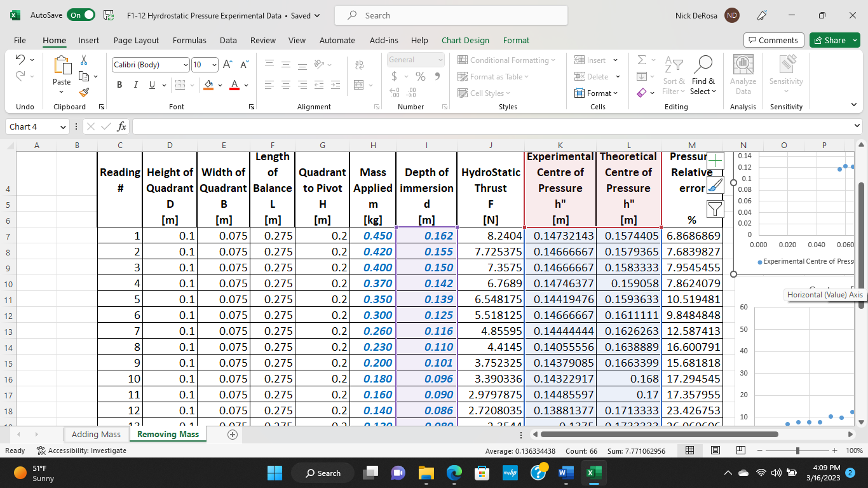The width and height of the screenshot is (868, 488).
Task: Open the Chart Design tab
Action: point(465,40)
